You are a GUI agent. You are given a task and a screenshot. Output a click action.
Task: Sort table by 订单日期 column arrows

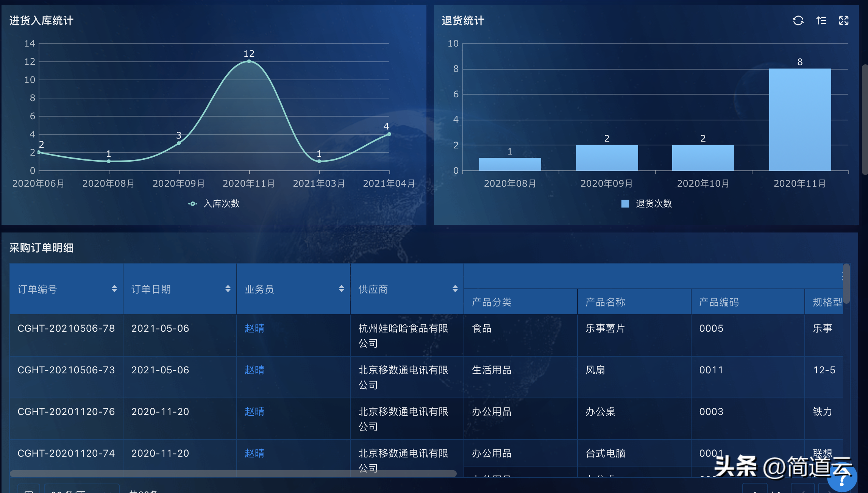click(228, 289)
